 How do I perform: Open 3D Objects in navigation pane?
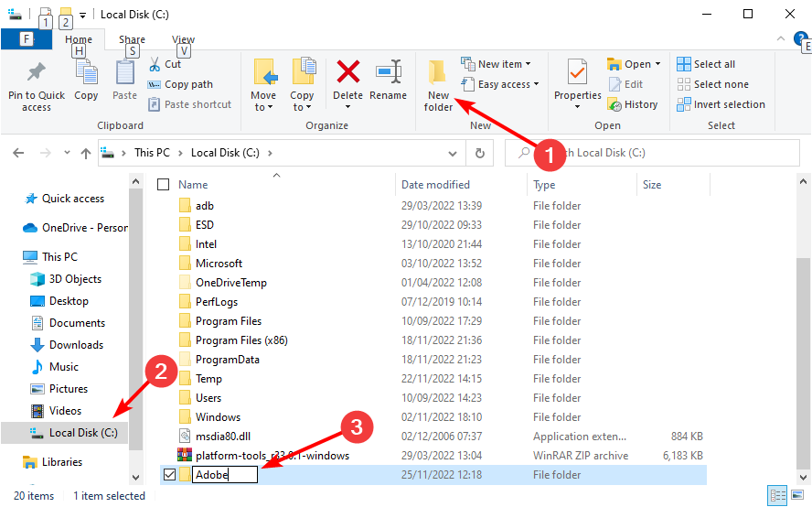66,279
